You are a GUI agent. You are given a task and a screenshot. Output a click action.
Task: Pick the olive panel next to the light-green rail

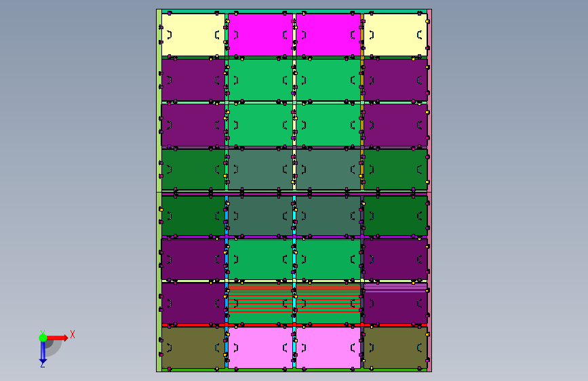[x=193, y=348]
